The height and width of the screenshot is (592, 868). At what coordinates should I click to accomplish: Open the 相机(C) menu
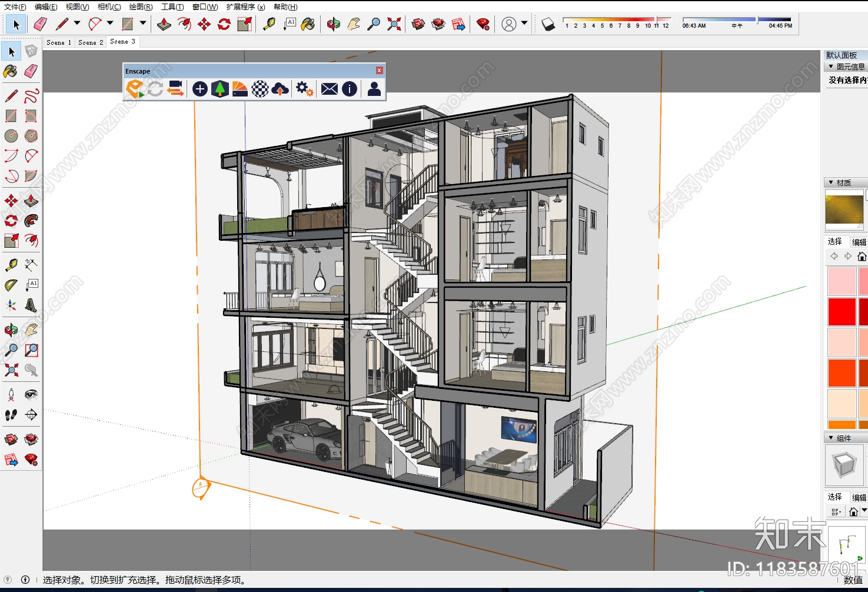coord(109,7)
